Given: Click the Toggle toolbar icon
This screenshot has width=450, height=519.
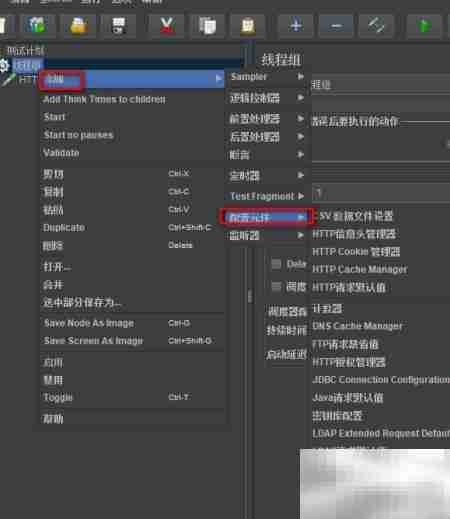Looking at the screenshot, I should (376, 25).
